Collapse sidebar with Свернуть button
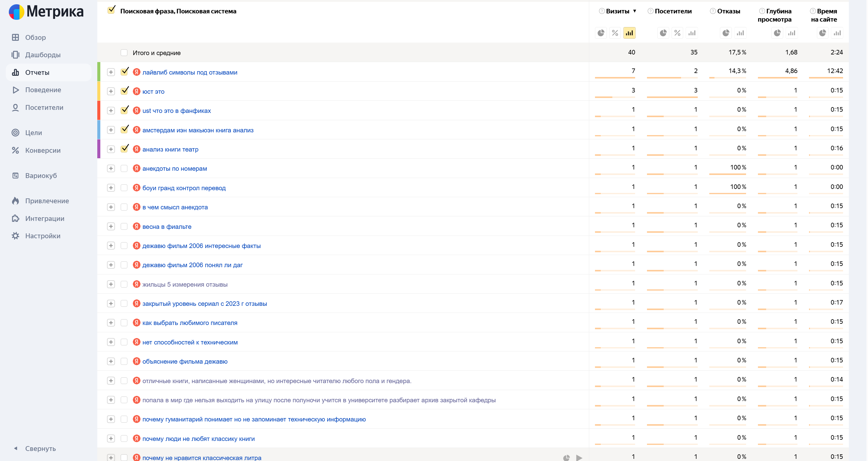The image size is (868, 461). (x=40, y=448)
